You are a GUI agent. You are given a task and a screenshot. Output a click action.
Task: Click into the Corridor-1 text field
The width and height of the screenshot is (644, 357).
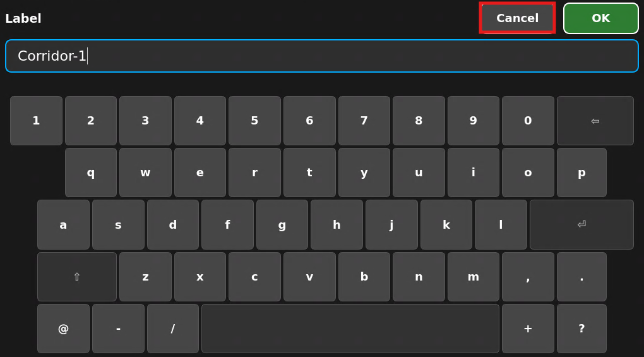[x=322, y=56]
